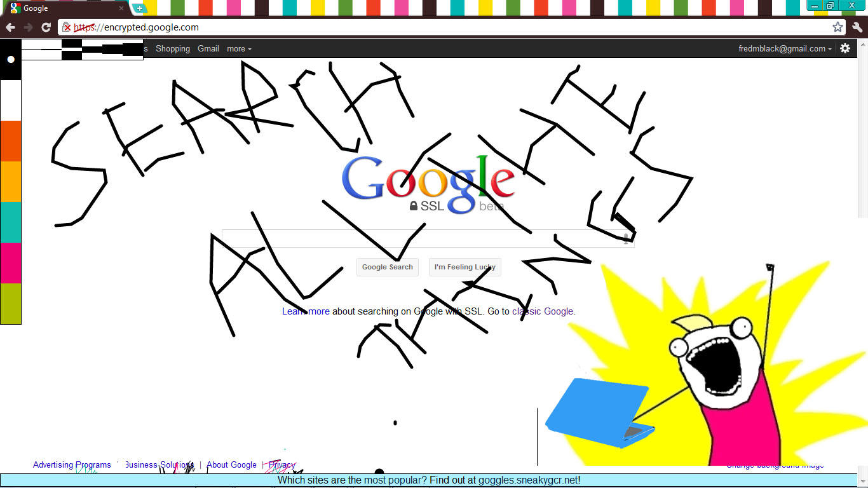Click the forward navigation arrow
The height and width of the screenshot is (488, 868).
coord(28,27)
